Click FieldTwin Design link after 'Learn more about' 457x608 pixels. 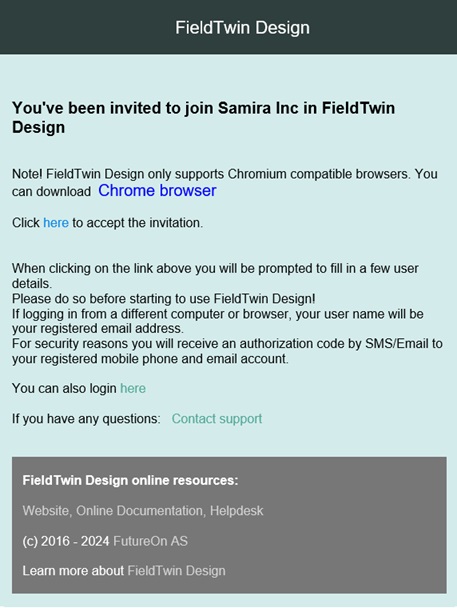coord(176,571)
